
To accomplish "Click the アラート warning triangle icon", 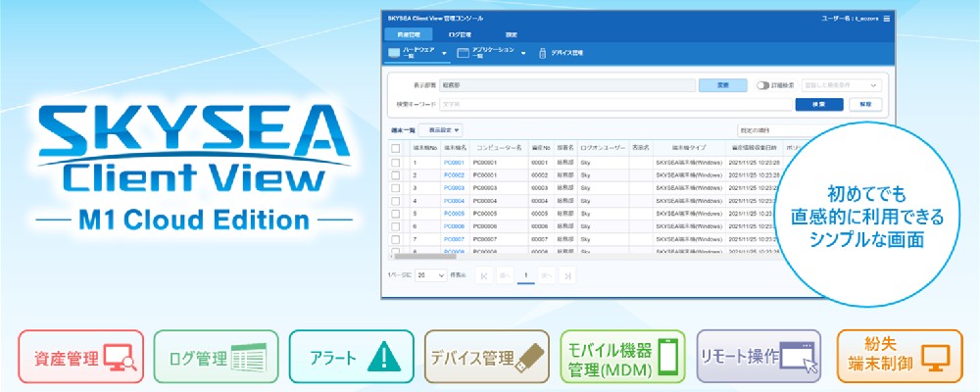I will [x=376, y=357].
